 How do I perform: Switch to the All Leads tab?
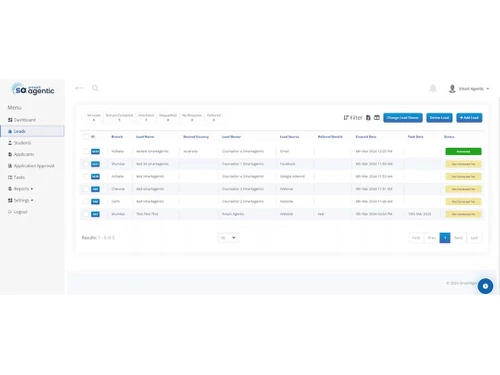tap(94, 117)
